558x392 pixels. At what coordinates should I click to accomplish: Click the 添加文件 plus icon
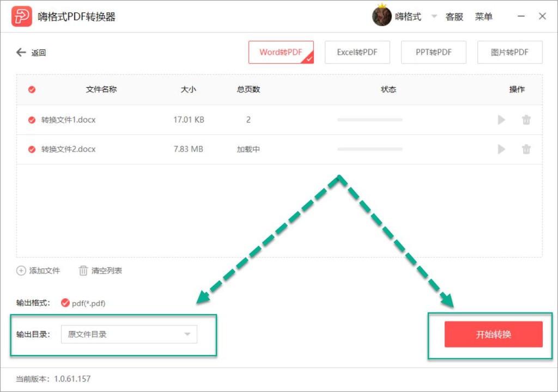(21, 271)
